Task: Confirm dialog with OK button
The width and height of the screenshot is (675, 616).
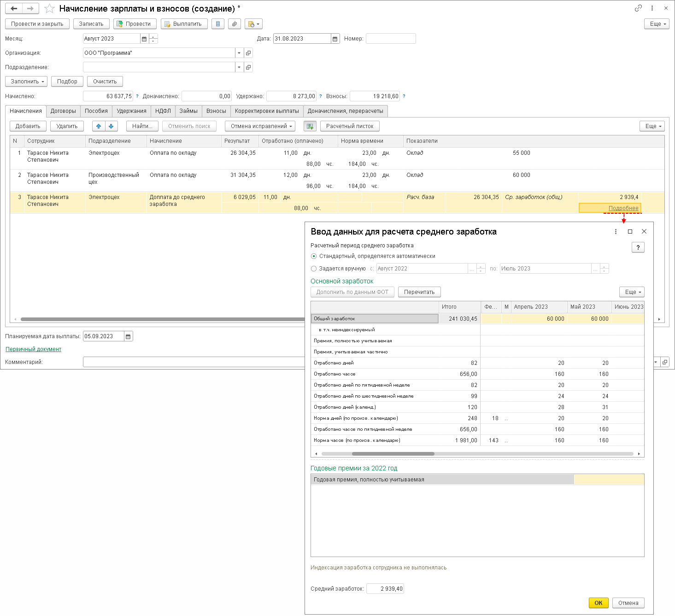Action: [x=599, y=603]
